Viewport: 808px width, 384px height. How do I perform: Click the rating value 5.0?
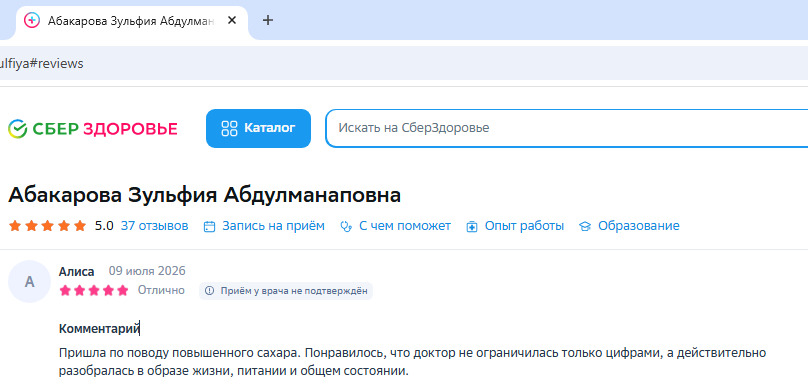point(104,226)
